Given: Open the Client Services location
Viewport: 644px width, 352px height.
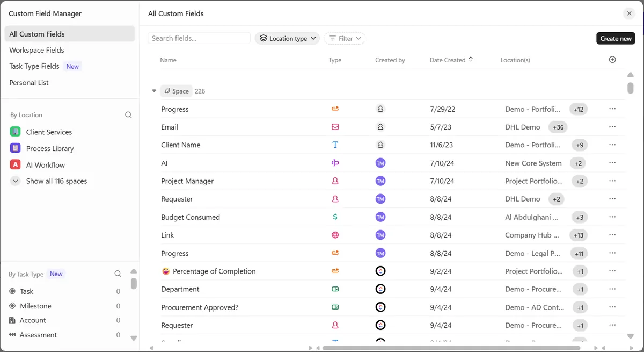Looking at the screenshot, I should point(49,132).
